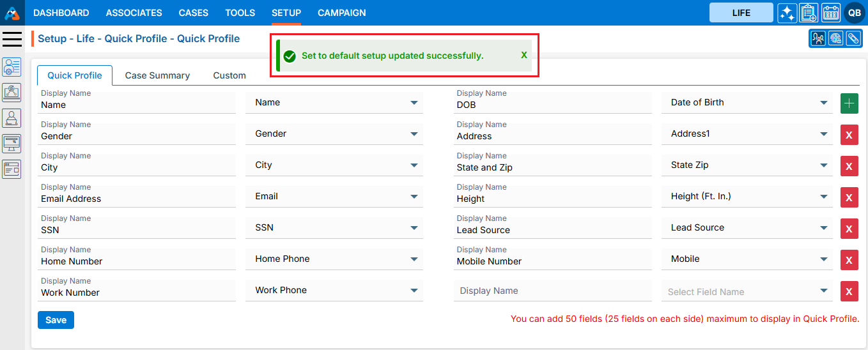Click the empty Display Name input field

click(552, 291)
